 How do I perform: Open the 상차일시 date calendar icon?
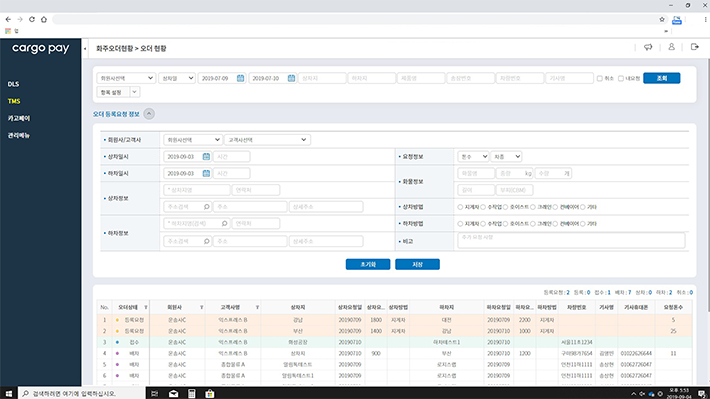coord(206,156)
